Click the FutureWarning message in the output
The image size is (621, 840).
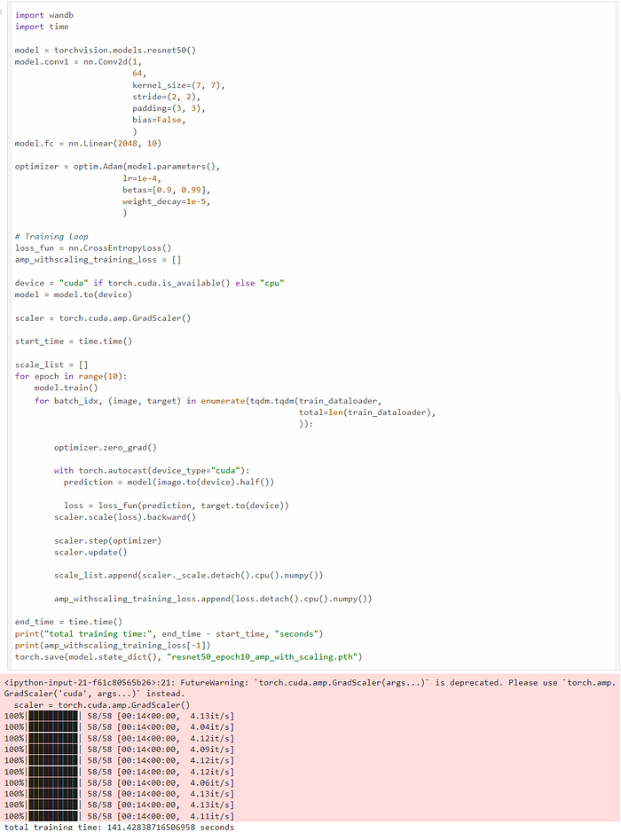310,688
